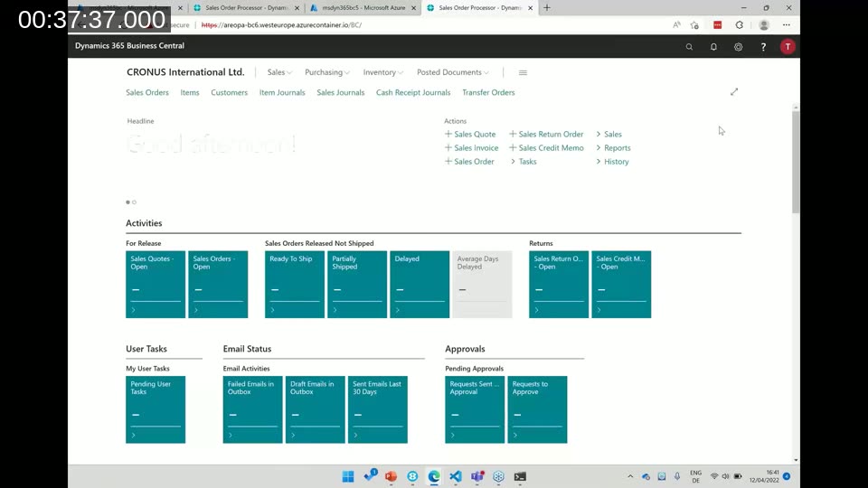868x488 pixels.
Task: Click the microphone tray icon
Action: tap(677, 476)
